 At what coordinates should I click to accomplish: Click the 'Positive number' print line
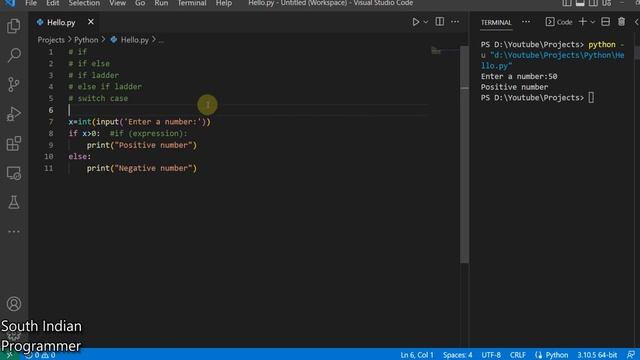pos(142,145)
